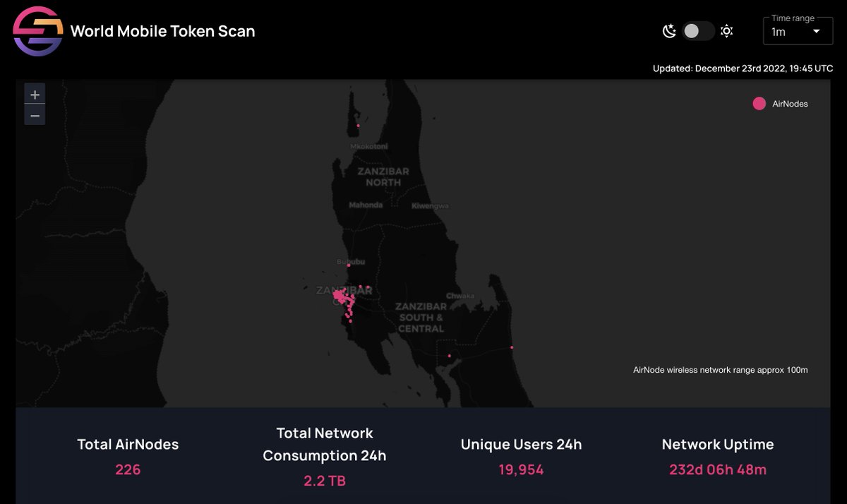Click the Unique Users 24h heading

[x=522, y=444]
